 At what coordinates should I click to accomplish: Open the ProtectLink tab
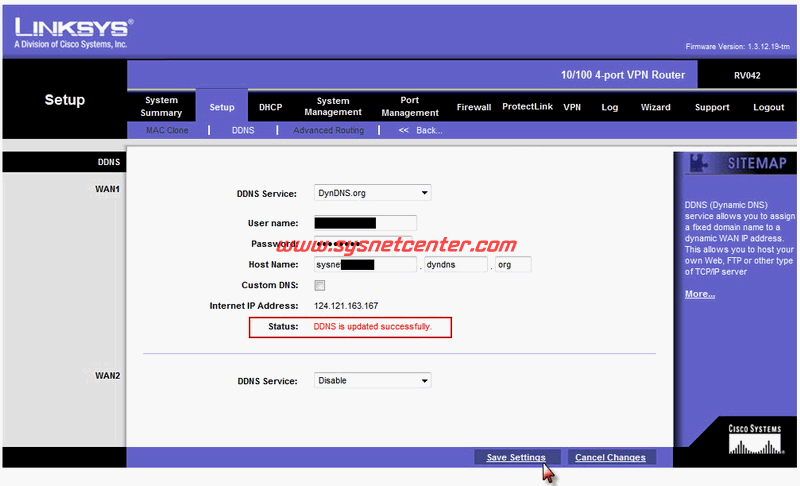[527, 107]
